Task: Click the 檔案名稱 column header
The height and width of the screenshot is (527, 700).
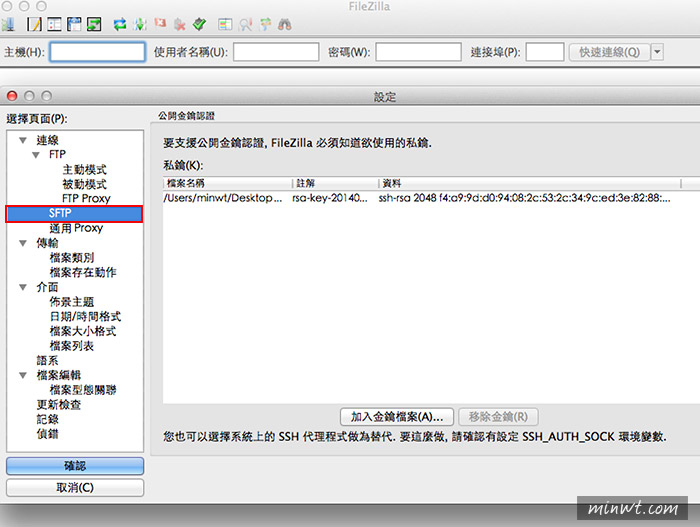Action: coord(228,183)
